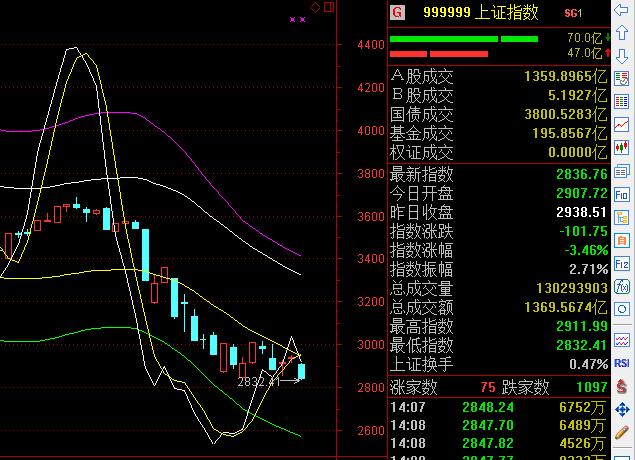Select the 14:08 tick row with 2847.82
635x460 pixels.
(x=499, y=443)
